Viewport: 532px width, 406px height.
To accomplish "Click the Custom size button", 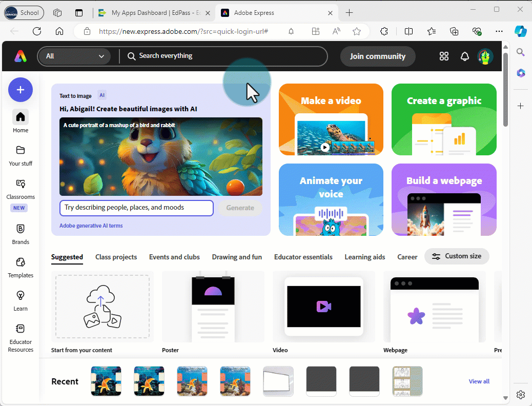I will (x=457, y=256).
